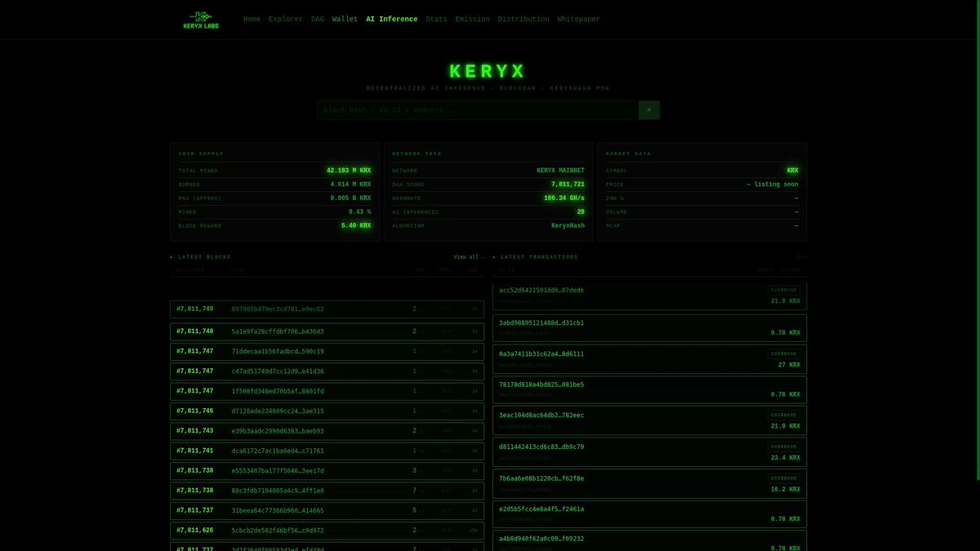
Task: Open block hash 80c3fdb7104005a4c9…4ff1e0
Action: click(x=278, y=491)
